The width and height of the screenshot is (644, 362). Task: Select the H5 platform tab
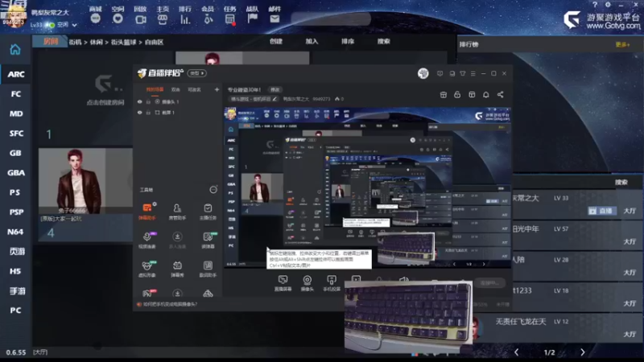(16, 271)
